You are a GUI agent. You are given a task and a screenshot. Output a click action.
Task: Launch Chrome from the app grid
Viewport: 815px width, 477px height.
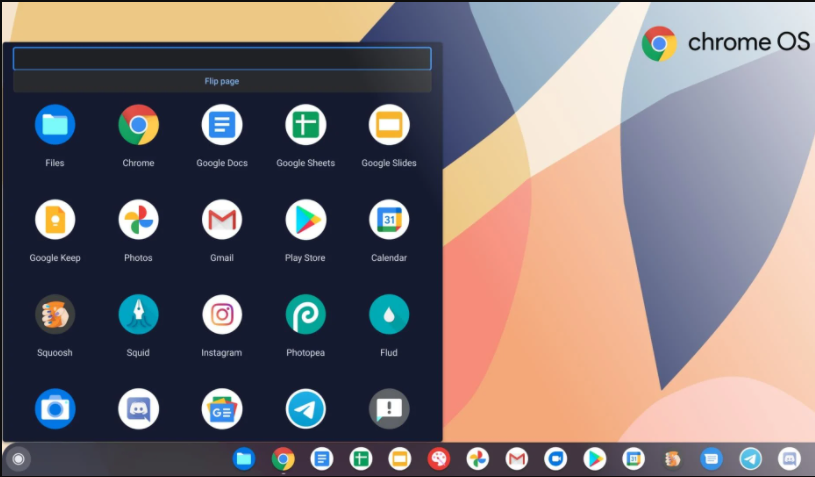[138, 125]
